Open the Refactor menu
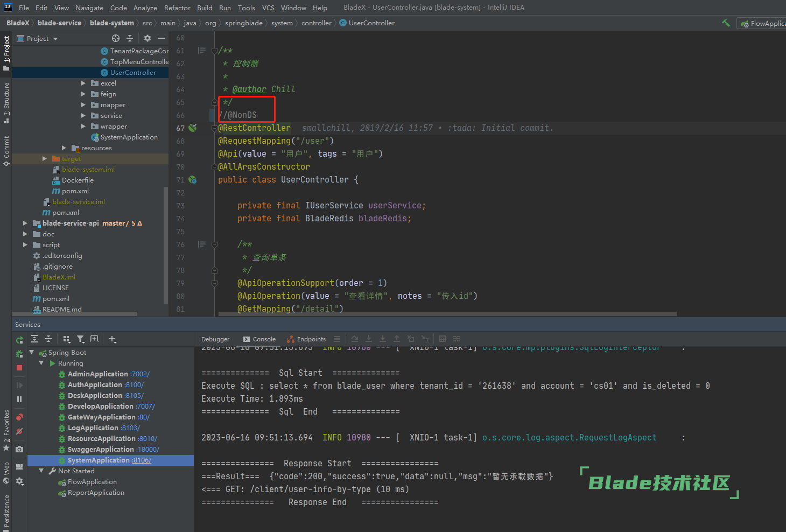This screenshot has height=532, width=786. coord(177,8)
